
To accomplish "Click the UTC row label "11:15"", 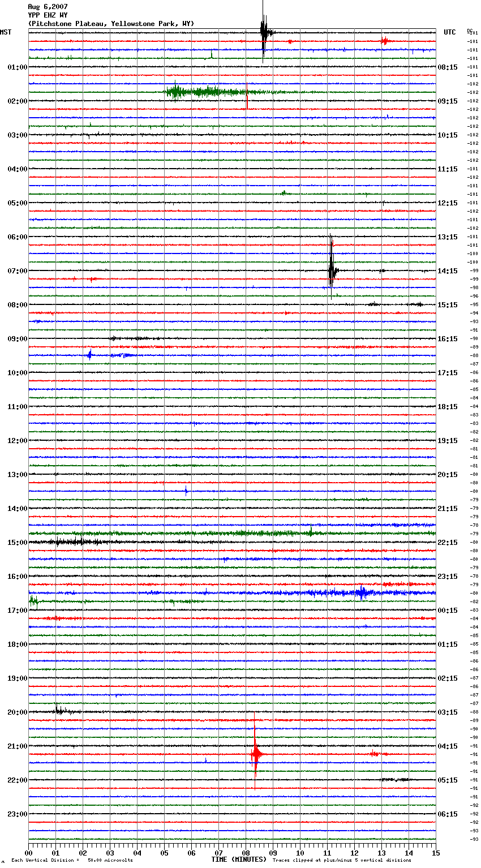I will (x=448, y=169).
